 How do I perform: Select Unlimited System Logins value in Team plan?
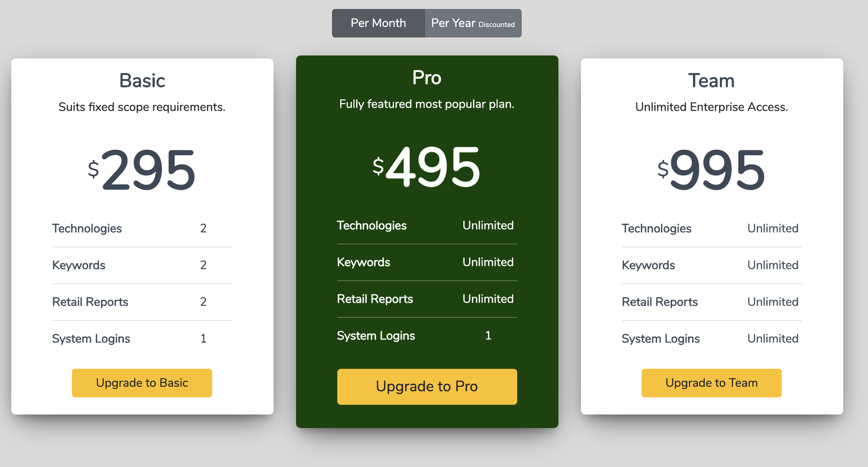point(773,338)
